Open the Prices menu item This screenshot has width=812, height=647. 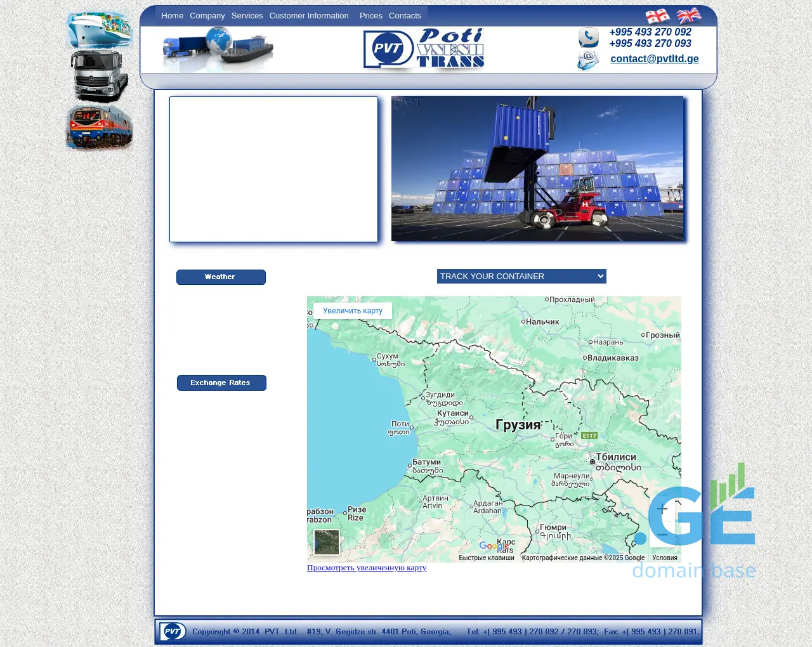(x=370, y=16)
